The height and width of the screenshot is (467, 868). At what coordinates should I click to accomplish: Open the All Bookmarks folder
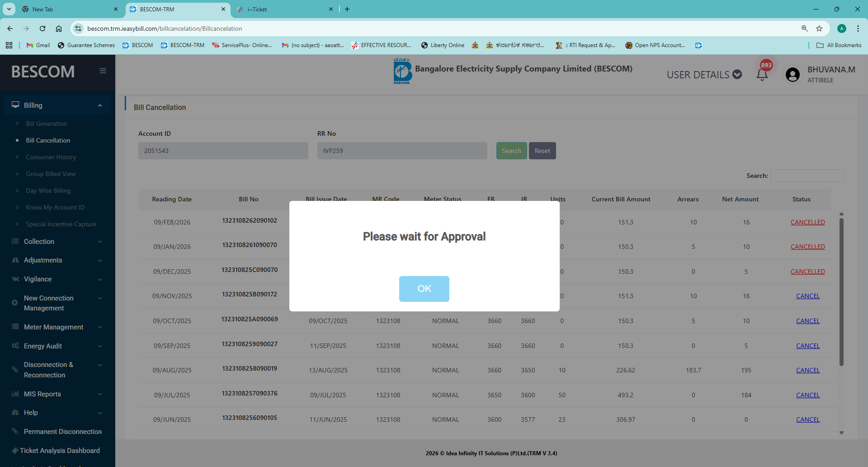click(839, 45)
